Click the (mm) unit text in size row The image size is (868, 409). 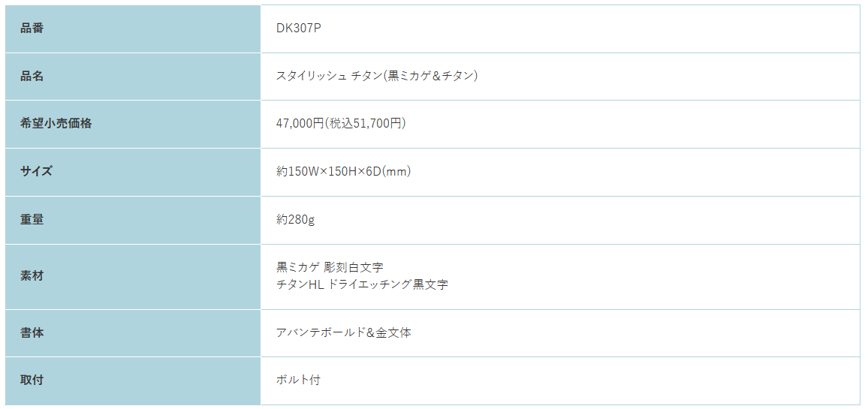(x=397, y=172)
